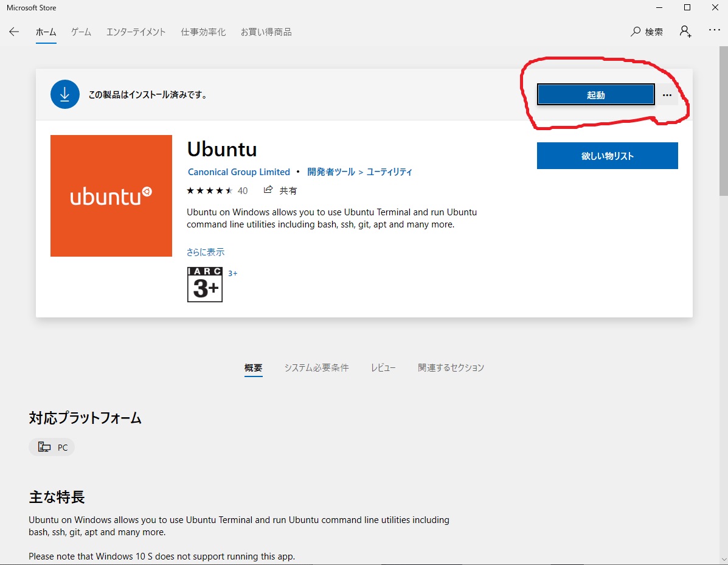The width and height of the screenshot is (728, 565).
Task: Click the 3+ rating link
Action: click(232, 274)
